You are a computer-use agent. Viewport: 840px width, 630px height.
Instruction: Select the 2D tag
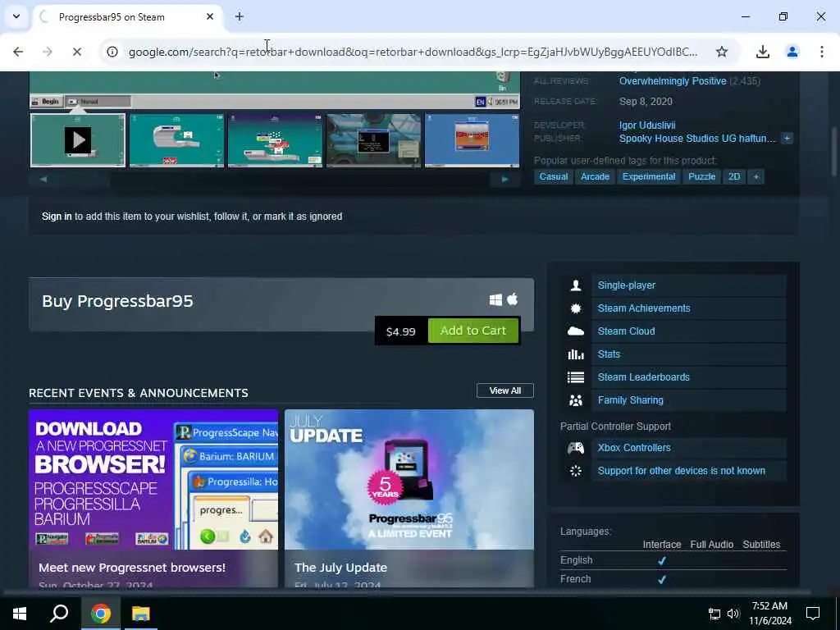pos(734,177)
